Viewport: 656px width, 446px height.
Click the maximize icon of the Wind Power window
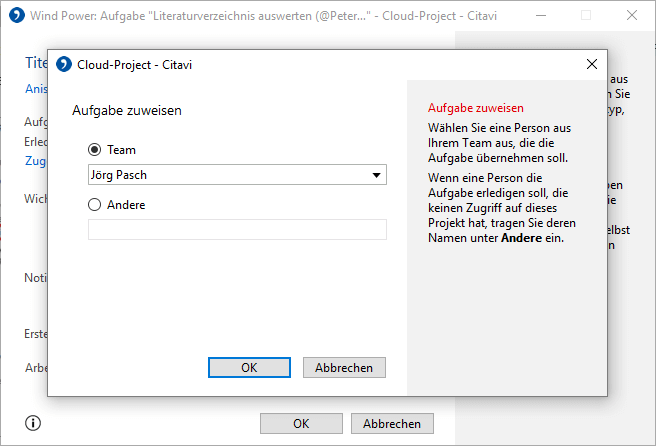pyautogui.click(x=586, y=15)
